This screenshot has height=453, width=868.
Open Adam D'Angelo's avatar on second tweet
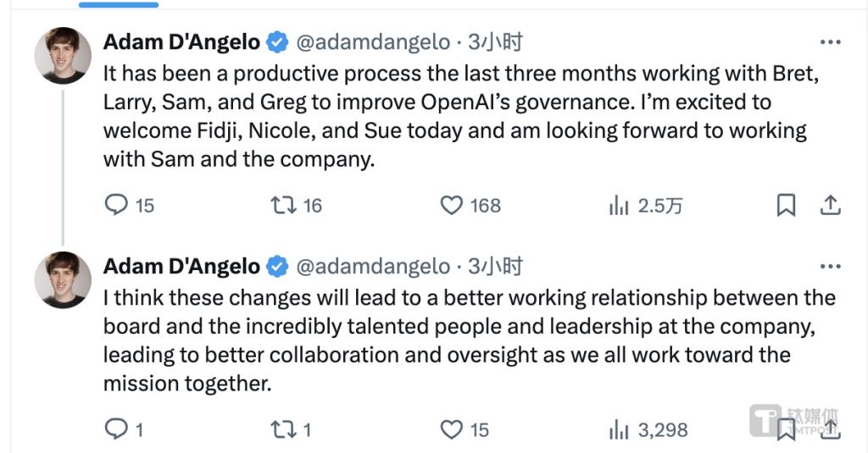63,280
